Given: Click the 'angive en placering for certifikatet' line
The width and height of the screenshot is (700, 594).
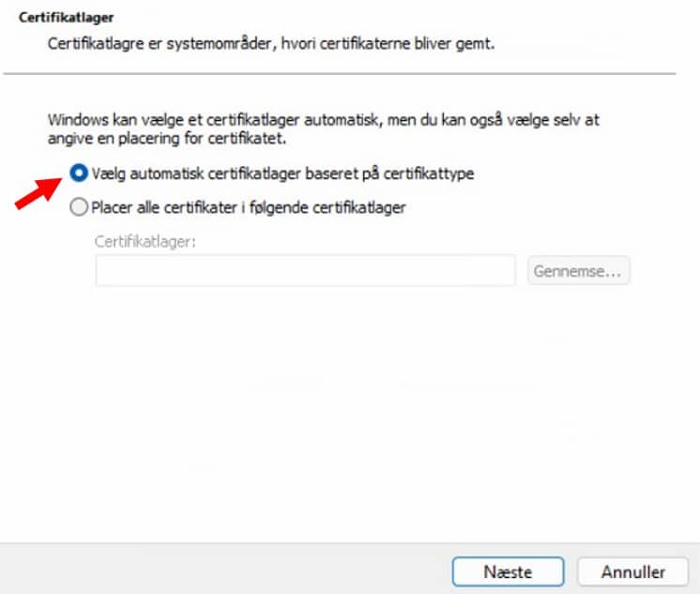Looking at the screenshot, I should 166,139.
